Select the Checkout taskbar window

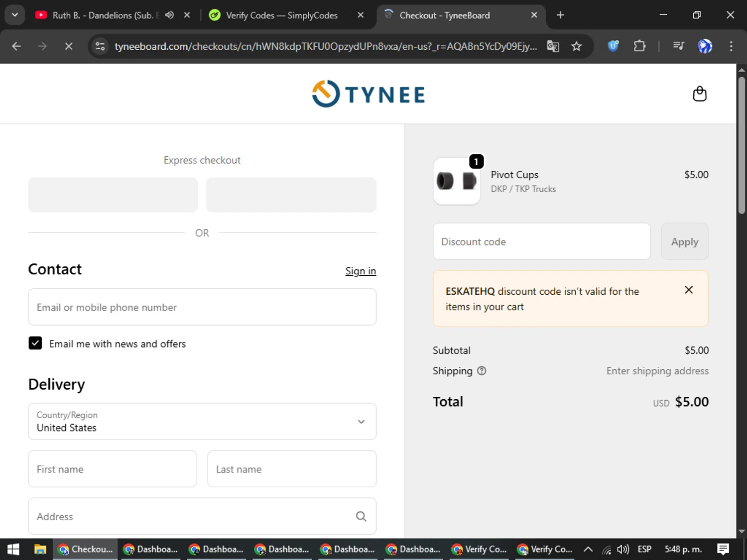tap(85, 549)
